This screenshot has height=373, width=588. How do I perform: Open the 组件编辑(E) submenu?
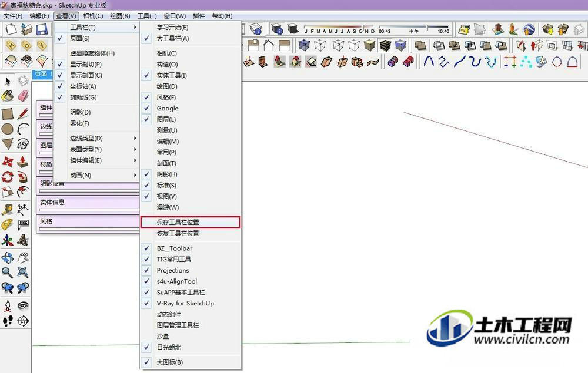tap(96, 160)
